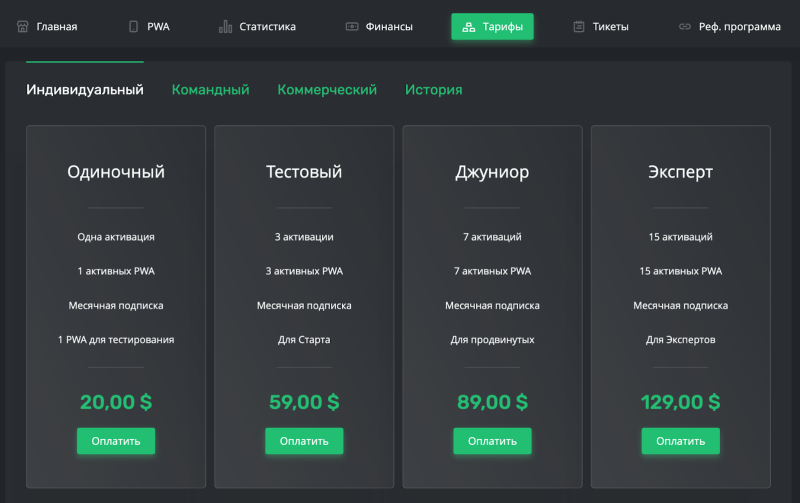Viewport: 800px width, 503px height.
Task: Click the clipboard icon beside Тикеты
Action: [579, 27]
